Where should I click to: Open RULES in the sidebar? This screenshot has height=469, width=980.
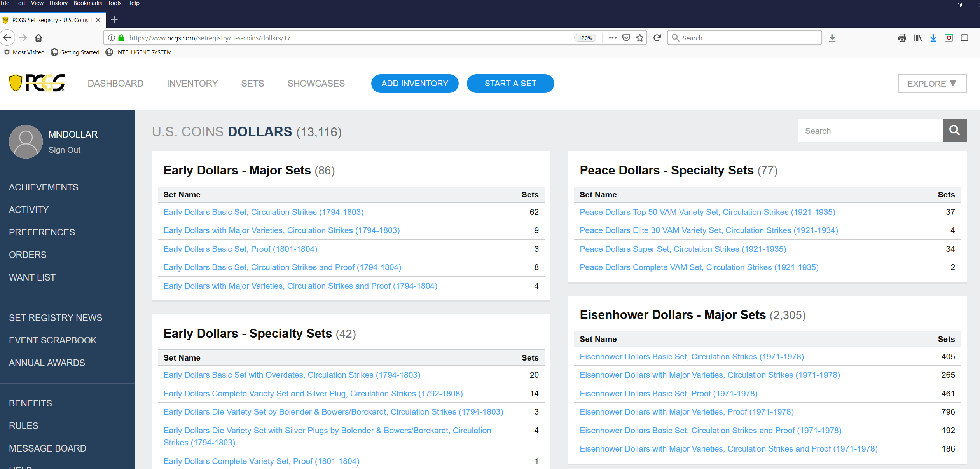tap(24, 426)
